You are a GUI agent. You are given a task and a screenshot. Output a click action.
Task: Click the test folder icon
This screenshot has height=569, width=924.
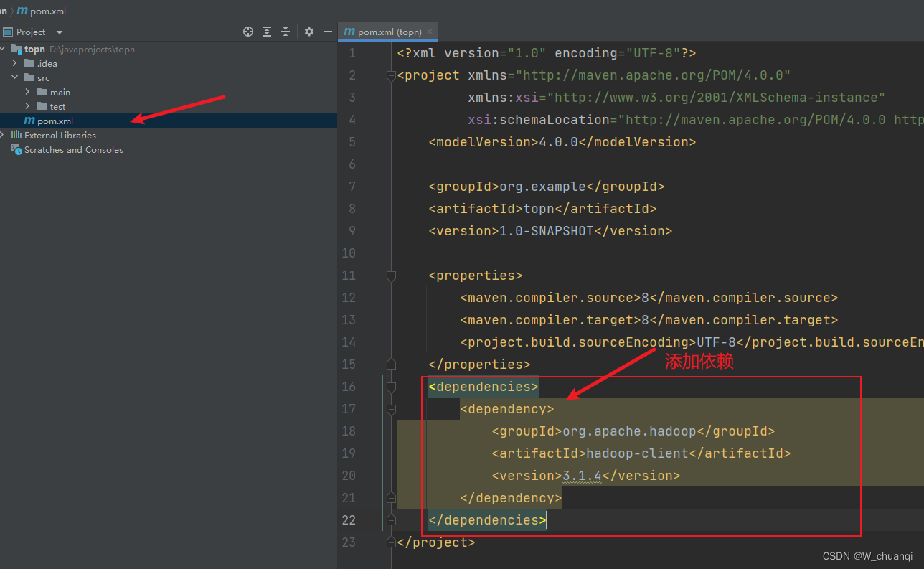click(x=42, y=106)
